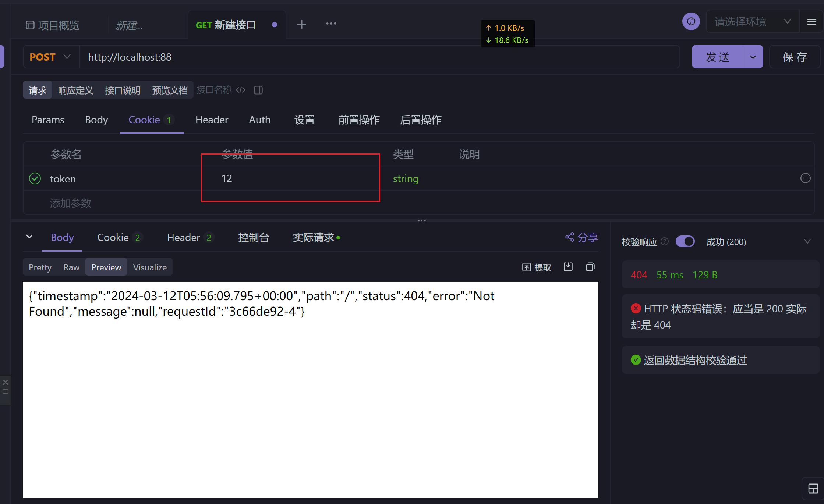Add a new tab with the plus icon
This screenshot has width=824, height=504.
click(301, 24)
